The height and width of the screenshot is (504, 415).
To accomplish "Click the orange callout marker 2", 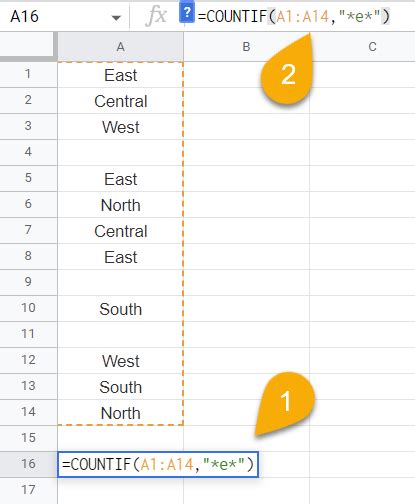I will [x=288, y=73].
